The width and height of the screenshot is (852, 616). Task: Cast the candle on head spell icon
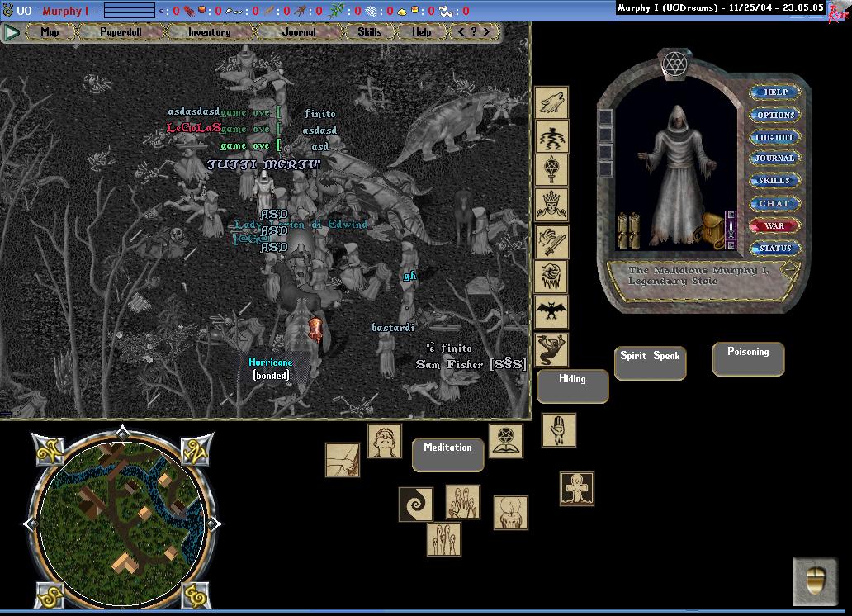(511, 512)
